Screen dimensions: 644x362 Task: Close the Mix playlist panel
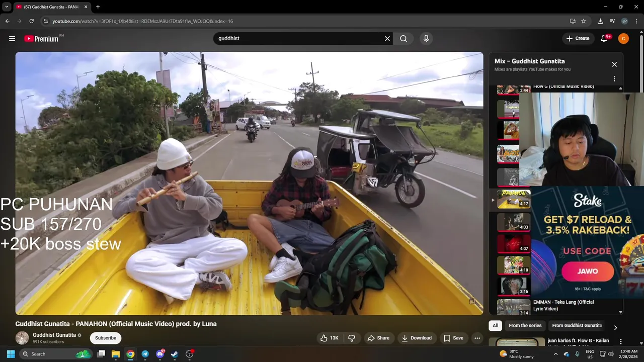point(614,64)
